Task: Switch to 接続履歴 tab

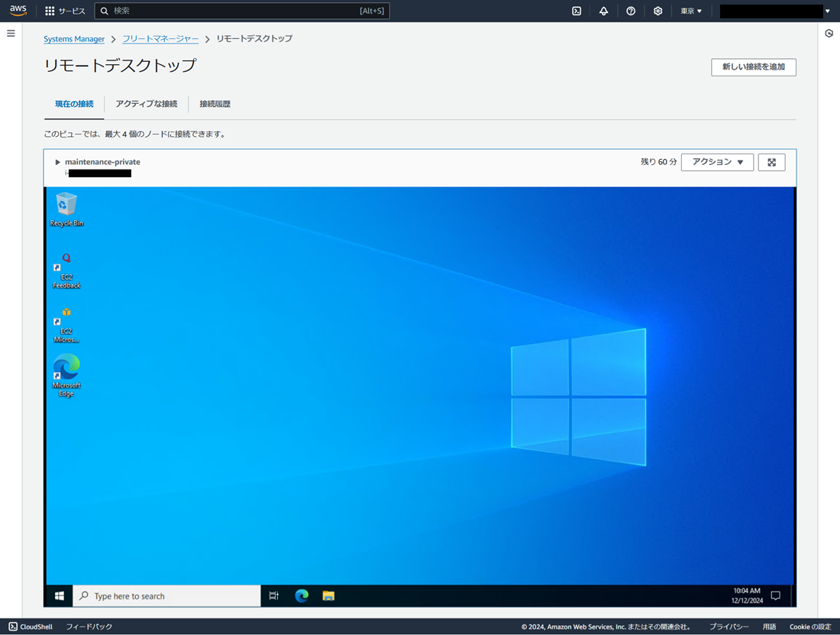Action: point(215,104)
